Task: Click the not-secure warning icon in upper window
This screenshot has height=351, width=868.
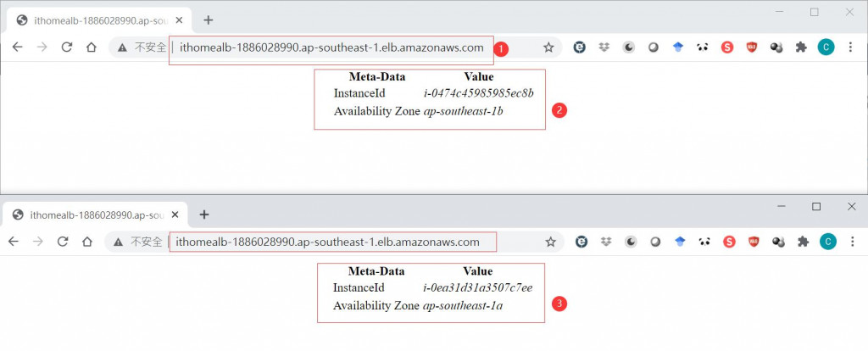Action: click(x=123, y=48)
